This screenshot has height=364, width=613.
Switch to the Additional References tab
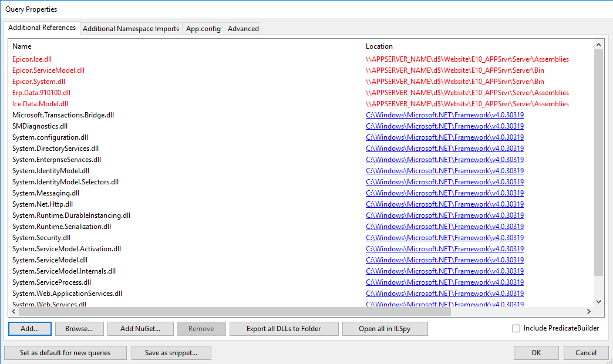tap(42, 28)
